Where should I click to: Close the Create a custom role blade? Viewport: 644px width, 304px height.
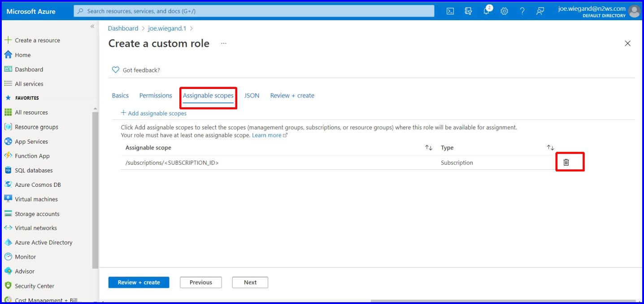tap(628, 44)
